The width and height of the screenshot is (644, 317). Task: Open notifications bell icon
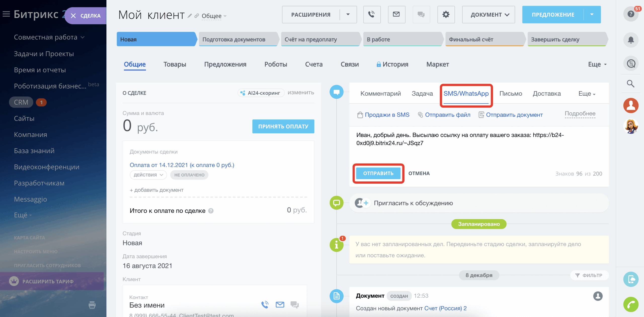[631, 40]
